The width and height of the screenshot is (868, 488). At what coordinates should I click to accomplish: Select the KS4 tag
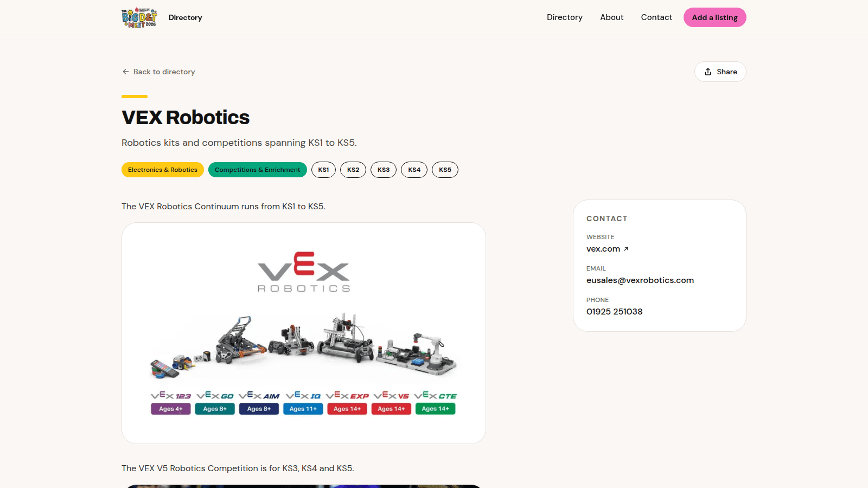pos(414,170)
